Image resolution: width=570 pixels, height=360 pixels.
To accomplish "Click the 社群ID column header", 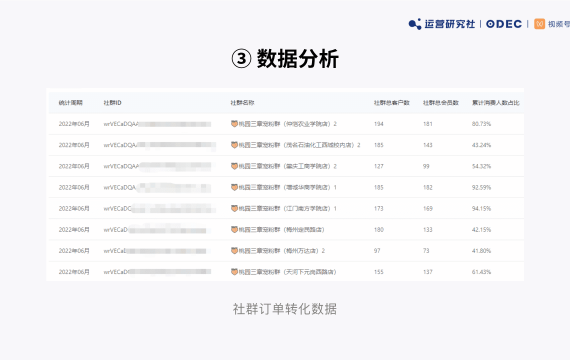I will (x=112, y=103).
